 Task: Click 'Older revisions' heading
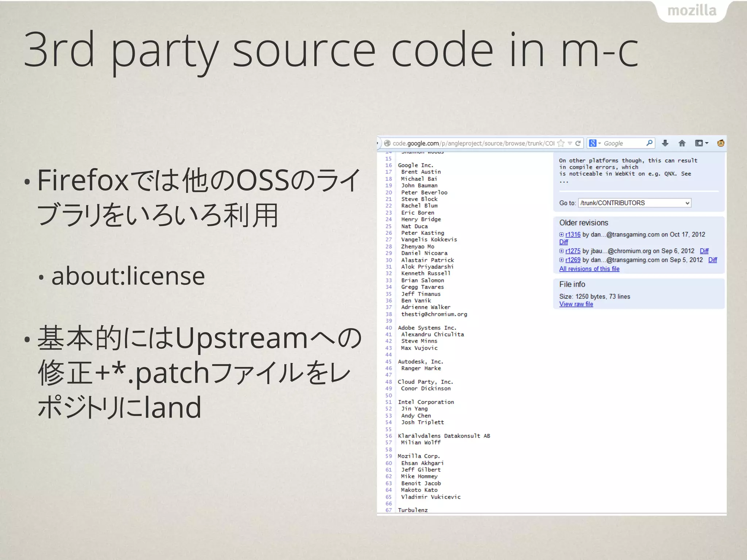[584, 223]
